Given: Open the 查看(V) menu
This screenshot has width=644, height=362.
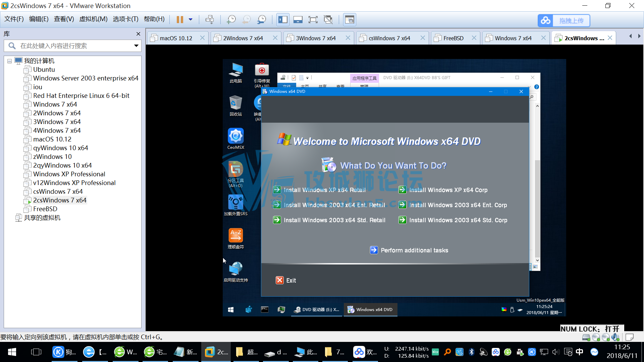Looking at the screenshot, I should 64,19.
